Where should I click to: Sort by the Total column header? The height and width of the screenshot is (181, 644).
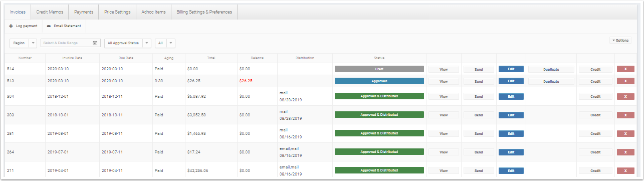click(x=211, y=58)
